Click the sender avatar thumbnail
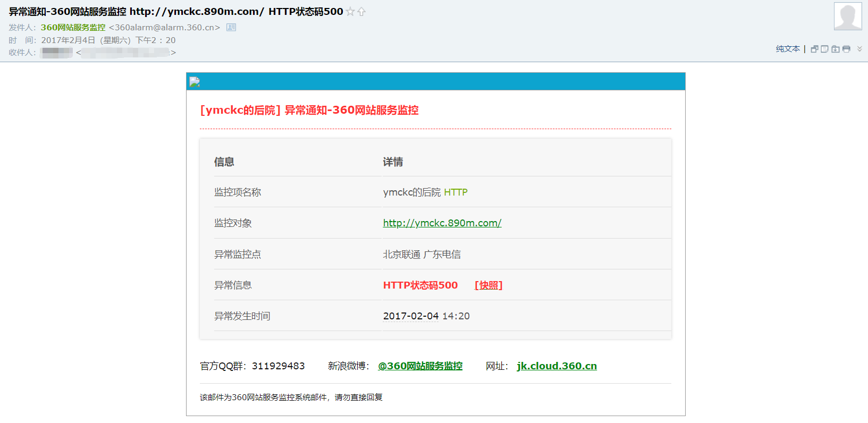The image size is (868, 423). tap(848, 16)
